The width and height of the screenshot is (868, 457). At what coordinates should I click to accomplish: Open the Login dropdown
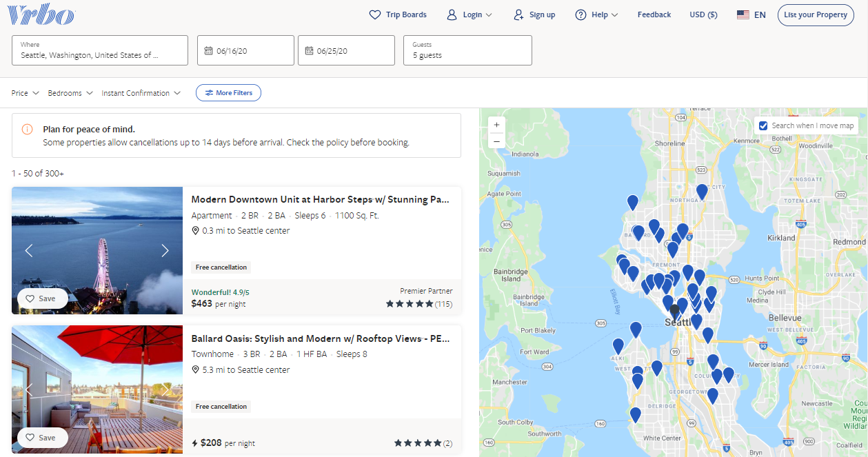470,14
